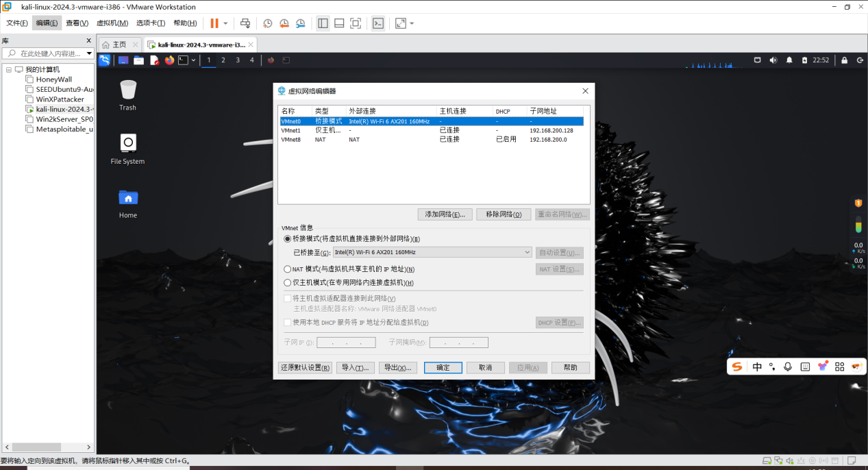This screenshot has width=868, height=470.
Task: Open the library search dropdown arrow
Action: [x=89, y=53]
